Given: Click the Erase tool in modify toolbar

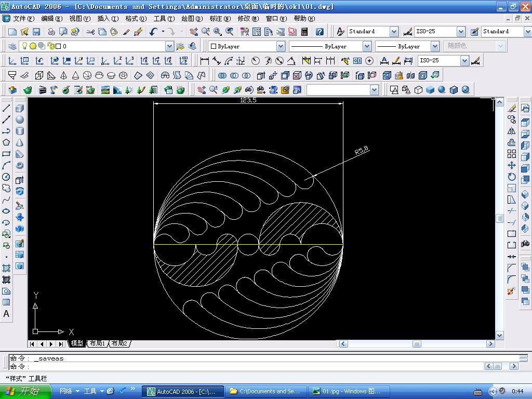Looking at the screenshot, I should (x=512, y=108).
